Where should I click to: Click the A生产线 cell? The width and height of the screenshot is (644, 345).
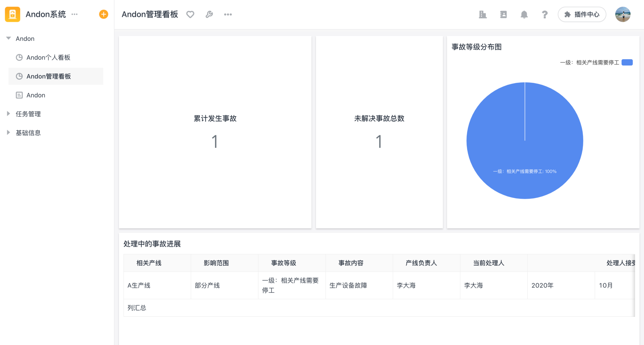click(x=157, y=285)
